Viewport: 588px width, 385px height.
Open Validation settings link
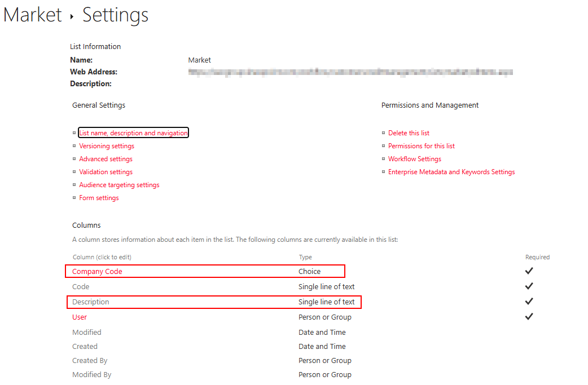[106, 172]
